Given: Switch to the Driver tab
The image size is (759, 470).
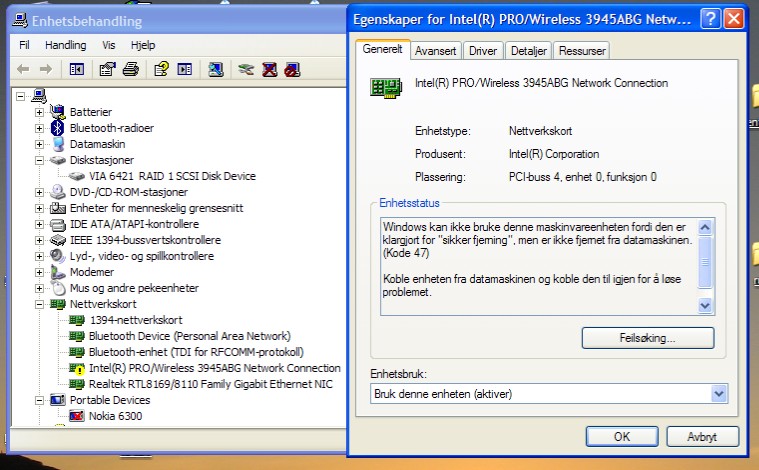Looking at the screenshot, I should click(483, 51).
